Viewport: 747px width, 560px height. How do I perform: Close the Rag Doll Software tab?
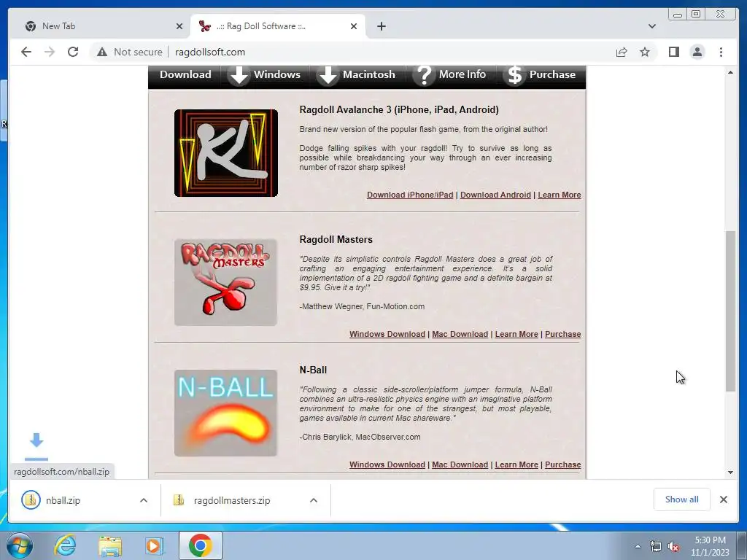[354, 26]
